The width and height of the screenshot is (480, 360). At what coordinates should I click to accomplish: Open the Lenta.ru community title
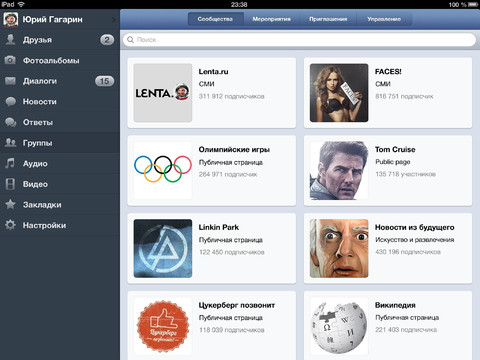213,72
